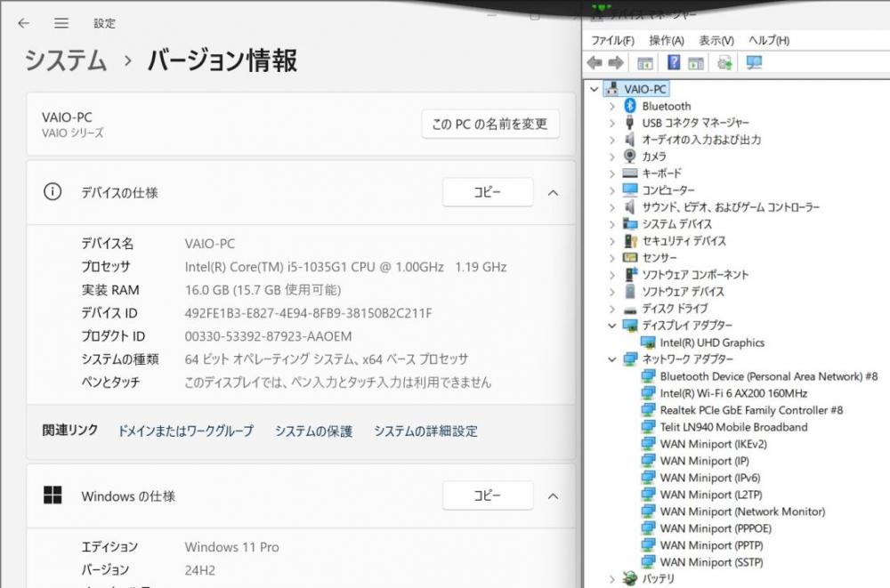Viewport: 890px width, 588px height.
Task: Select the Intel(R) UHD Graphics adapter icon
Action: click(x=648, y=342)
